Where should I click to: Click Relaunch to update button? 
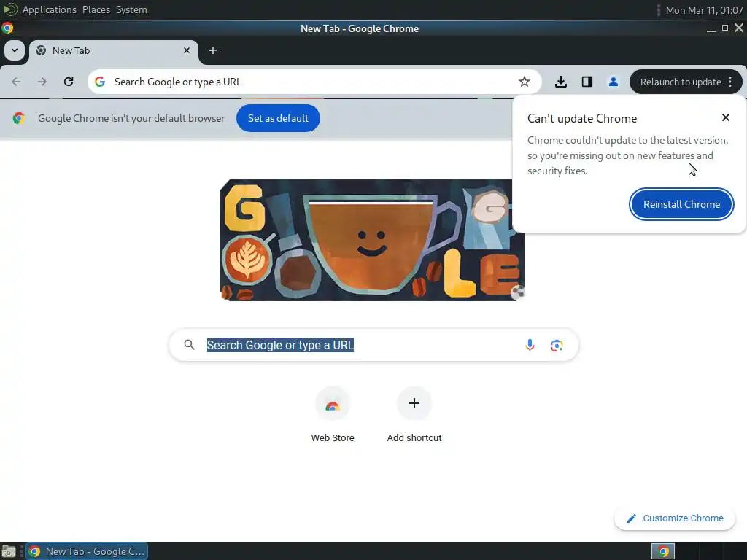click(x=681, y=82)
